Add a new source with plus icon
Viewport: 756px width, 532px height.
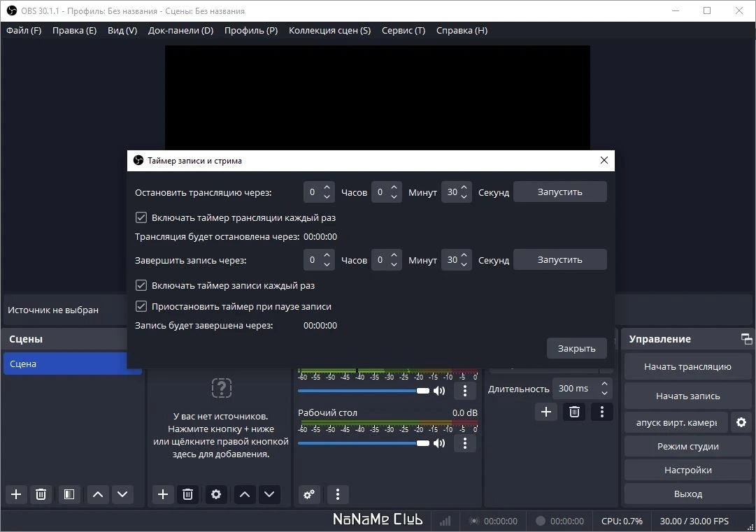(x=163, y=494)
